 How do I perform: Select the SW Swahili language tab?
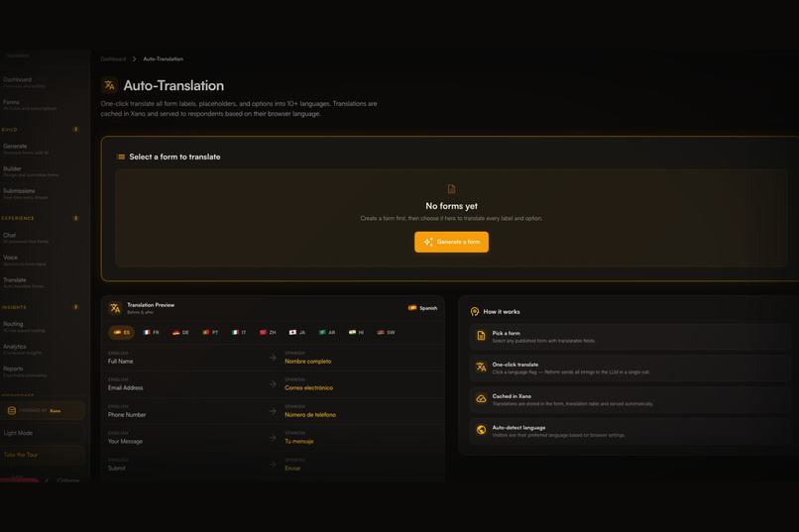[x=386, y=333]
